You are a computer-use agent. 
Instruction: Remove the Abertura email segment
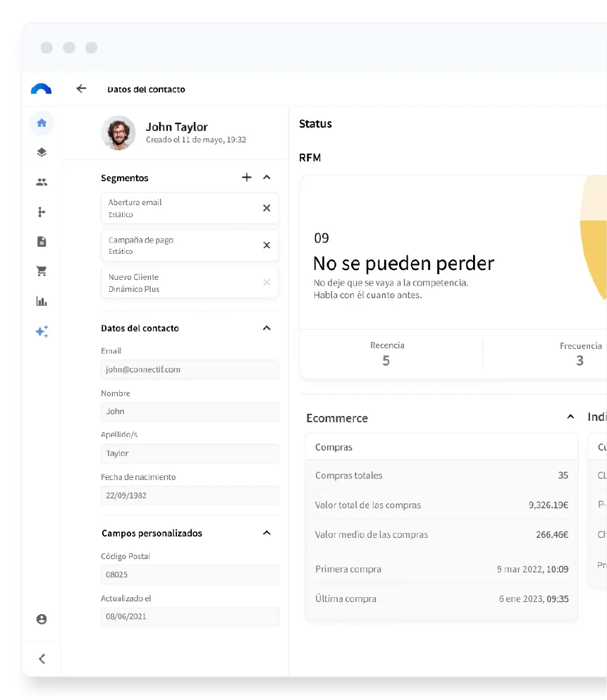pos(266,208)
